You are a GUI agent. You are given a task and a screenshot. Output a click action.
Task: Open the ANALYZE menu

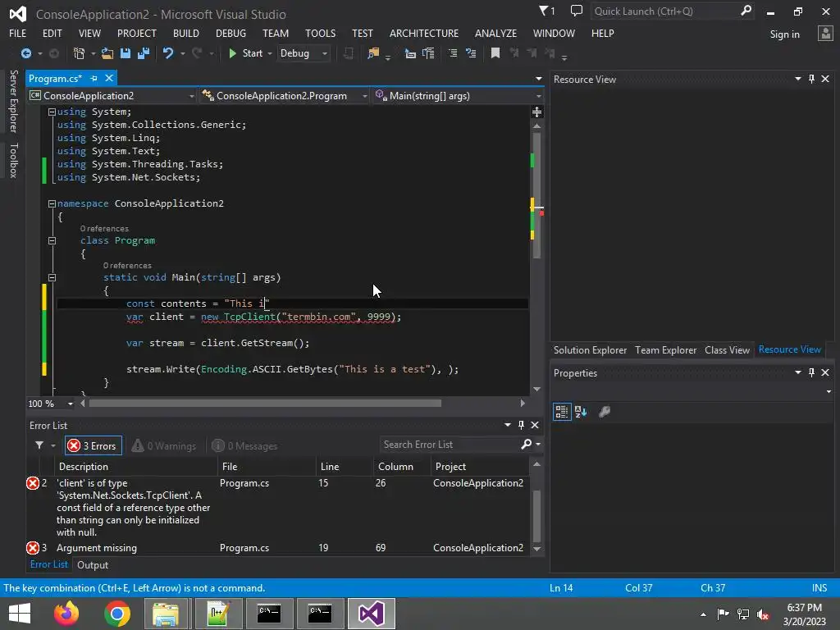[495, 33]
